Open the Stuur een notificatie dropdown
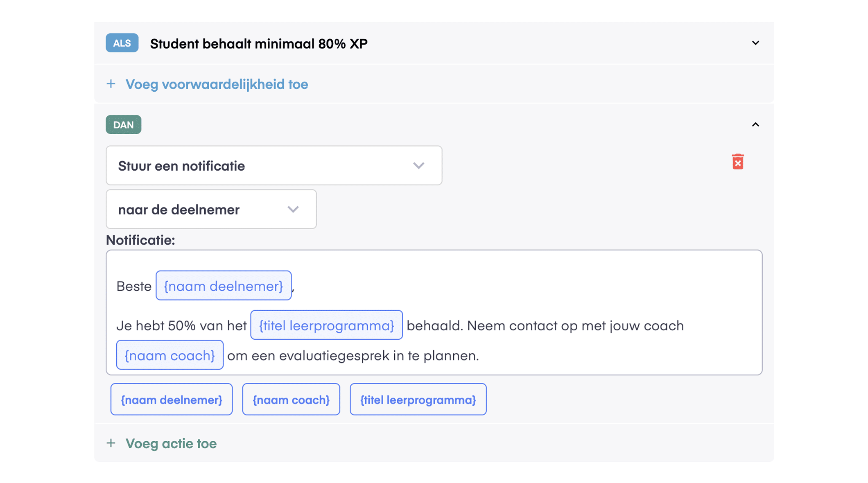The width and height of the screenshot is (868, 483). coord(274,165)
